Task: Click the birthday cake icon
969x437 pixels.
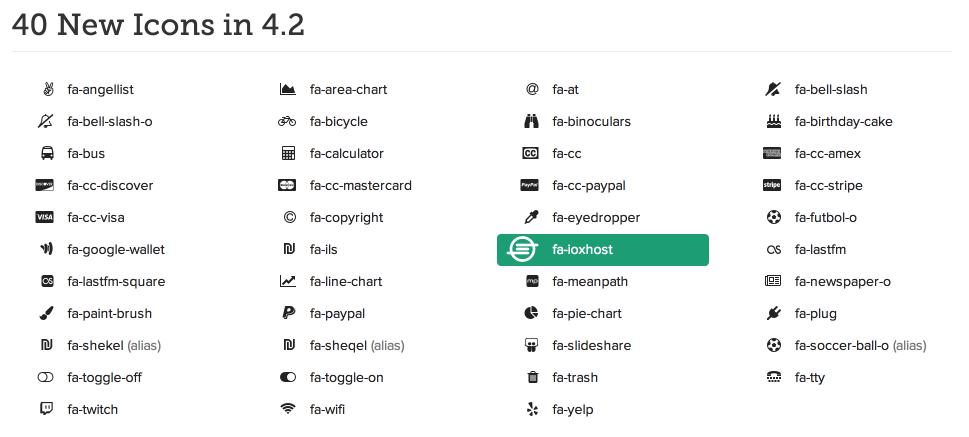Action: 772,122
